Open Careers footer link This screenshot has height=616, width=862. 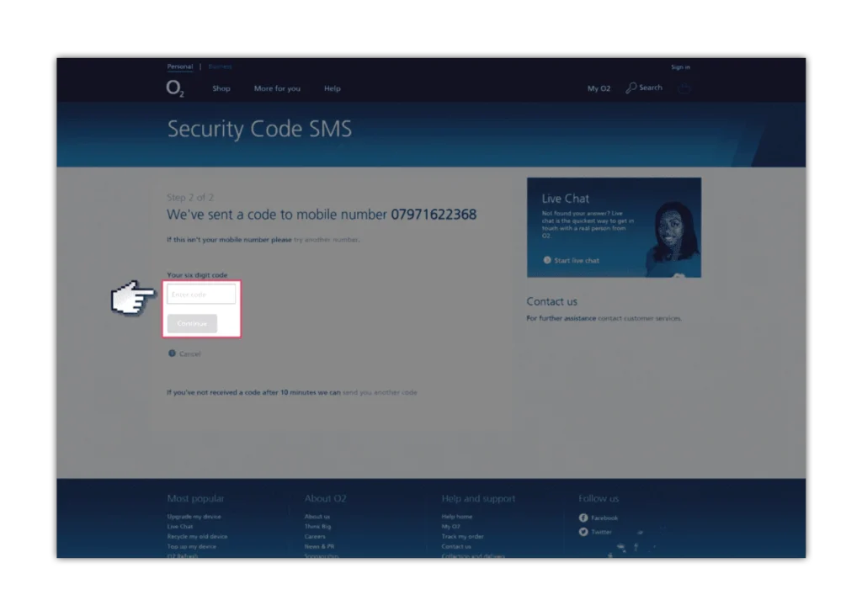point(315,536)
